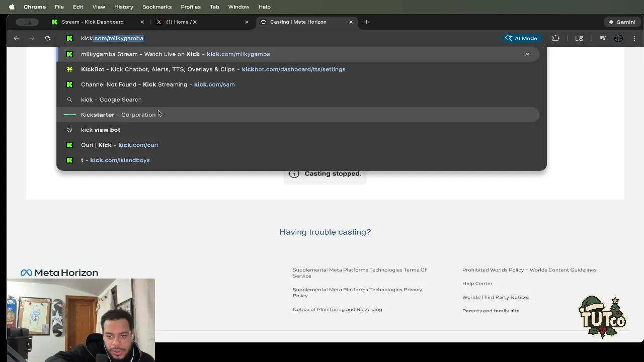The width and height of the screenshot is (644, 362).
Task: Click the Meta Horizon logo
Action: point(59,273)
